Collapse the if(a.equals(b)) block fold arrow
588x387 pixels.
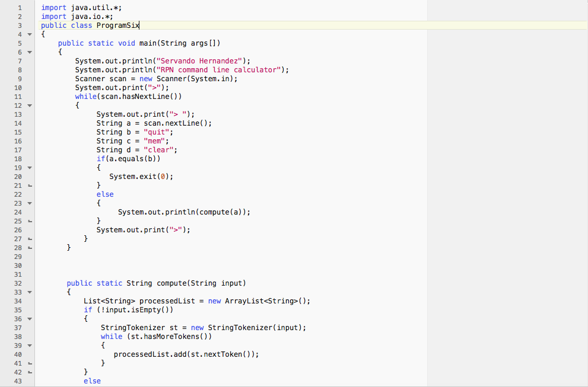coord(28,168)
